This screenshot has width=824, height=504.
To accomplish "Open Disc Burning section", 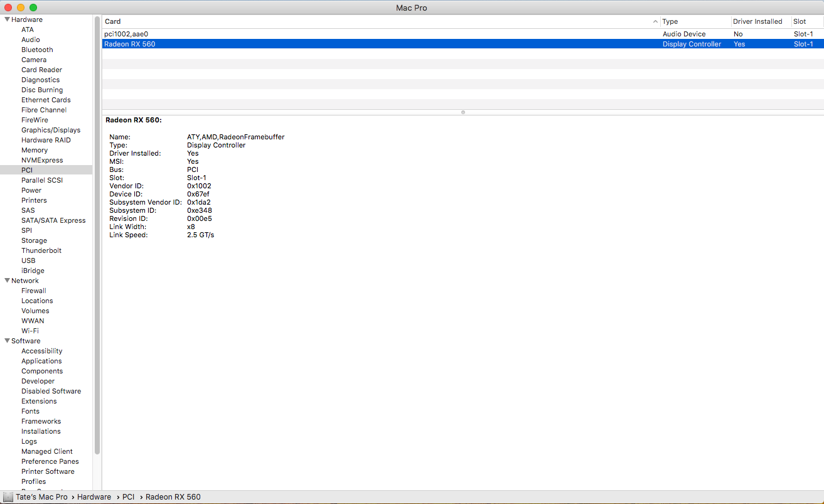I will tap(42, 90).
